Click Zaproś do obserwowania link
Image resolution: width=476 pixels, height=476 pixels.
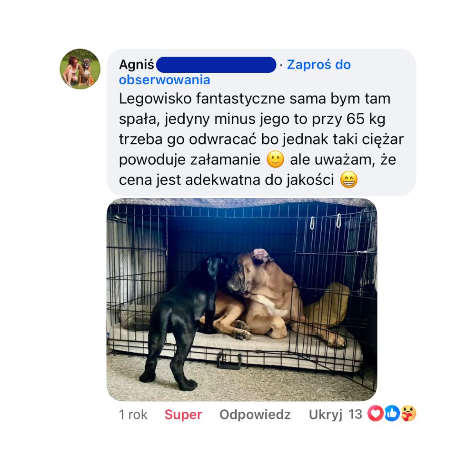[x=235, y=72]
